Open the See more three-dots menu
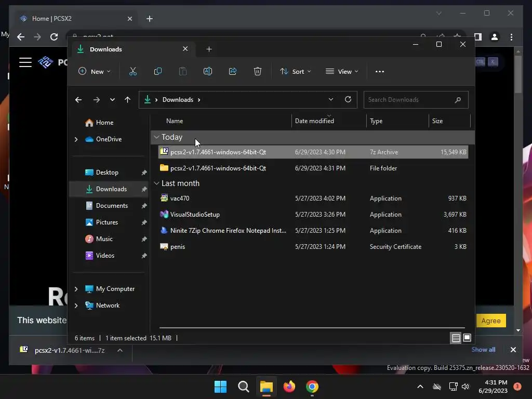Viewport: 532px width, 399px height. [380, 72]
